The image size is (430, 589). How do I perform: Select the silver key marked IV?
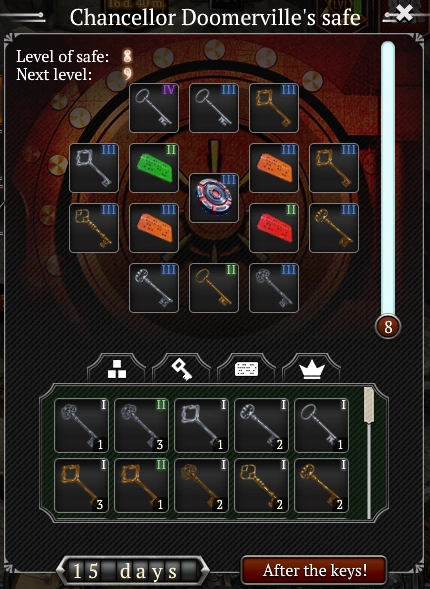pyautogui.click(x=154, y=108)
